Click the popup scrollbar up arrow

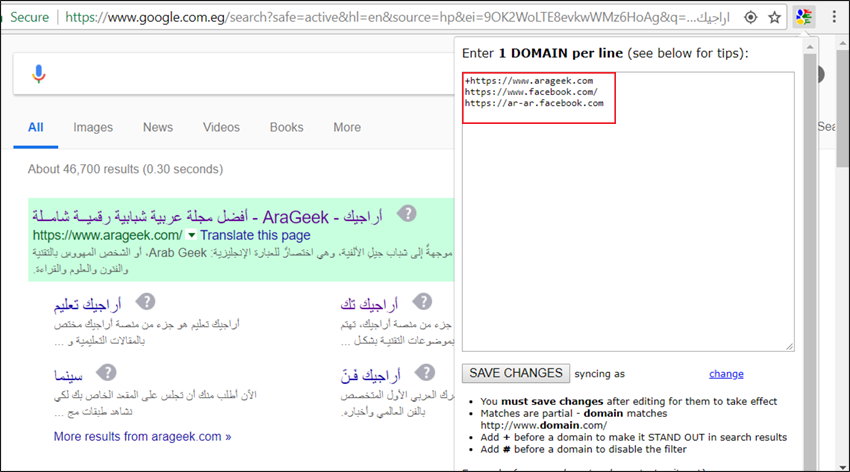coord(810,47)
